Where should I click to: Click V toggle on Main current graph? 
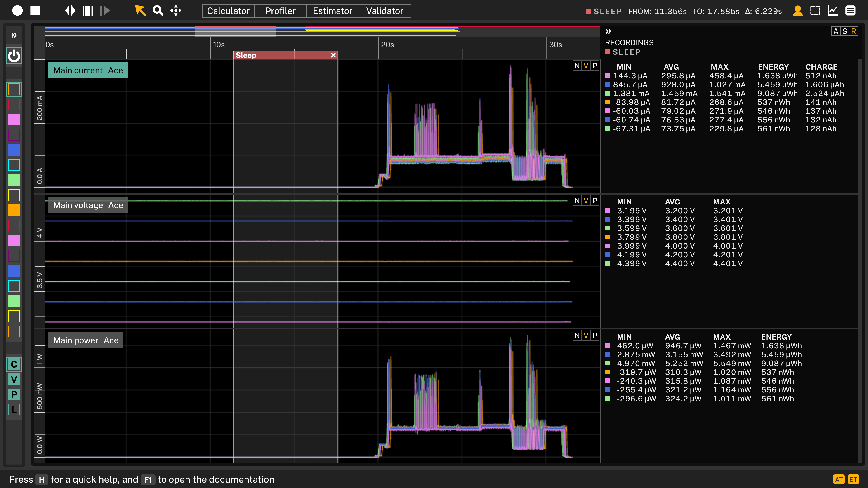[586, 66]
